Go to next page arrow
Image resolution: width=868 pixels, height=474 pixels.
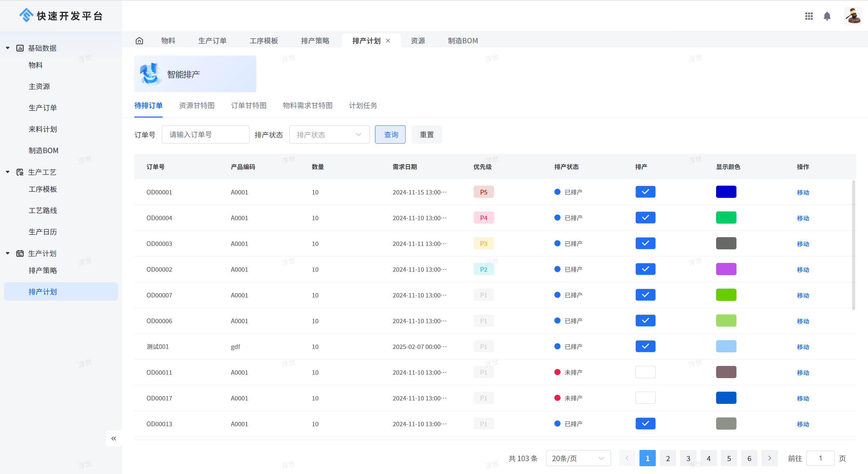pos(769,458)
